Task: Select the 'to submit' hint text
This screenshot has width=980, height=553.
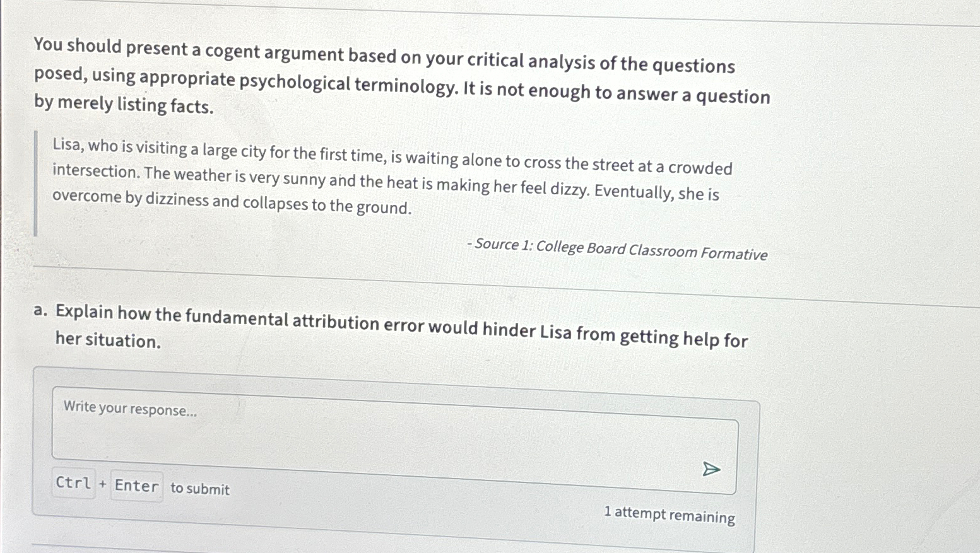Action: (199, 489)
